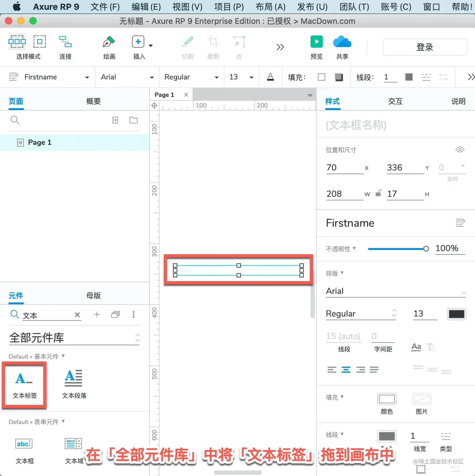The width and height of the screenshot is (475, 476).
Task: Click the Preview (预览) play icon
Action: click(x=316, y=41)
